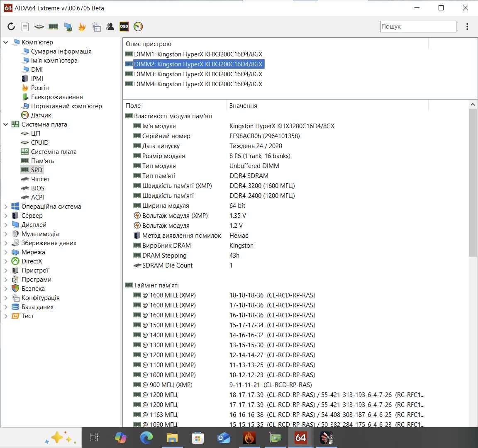Image resolution: width=478 pixels, height=448 pixels.
Task: Expand the Пристрої tree node
Action: tap(5, 270)
